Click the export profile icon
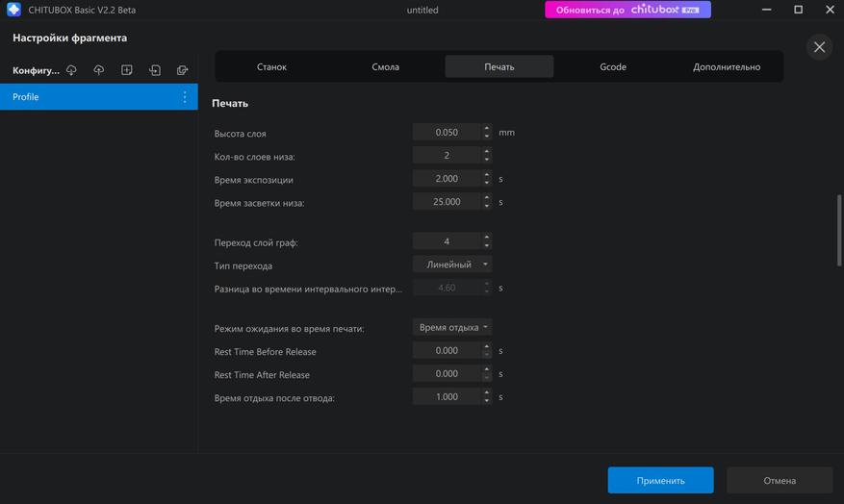 click(183, 70)
